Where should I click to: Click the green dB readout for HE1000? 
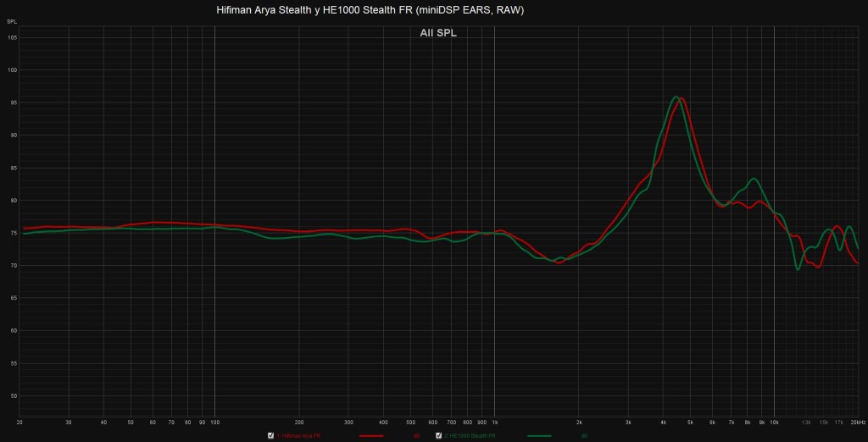coord(584,435)
